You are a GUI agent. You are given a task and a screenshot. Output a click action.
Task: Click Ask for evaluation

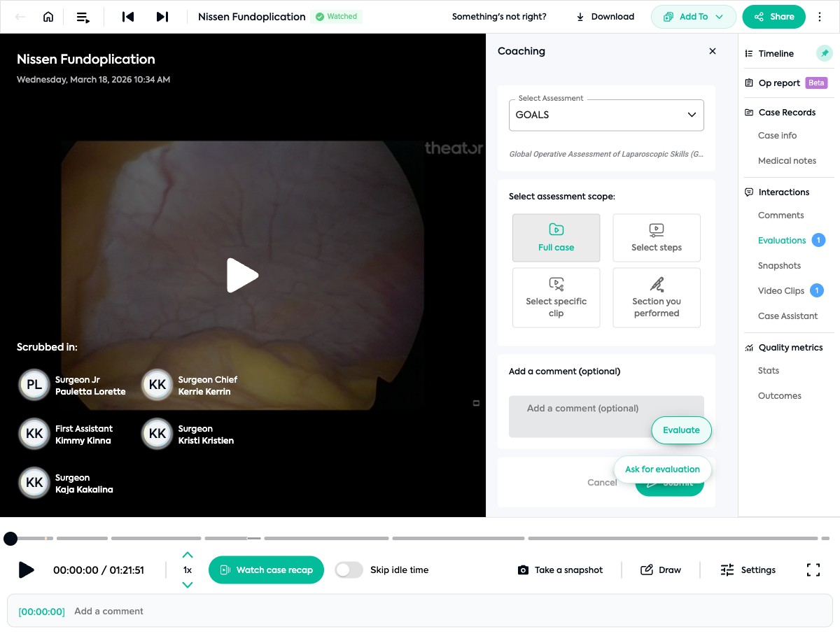coord(662,469)
